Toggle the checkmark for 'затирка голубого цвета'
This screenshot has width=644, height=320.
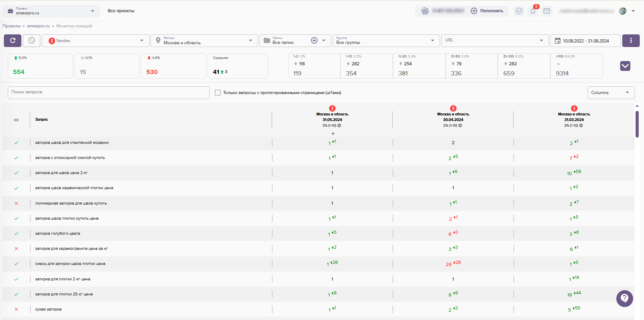pos(16,234)
